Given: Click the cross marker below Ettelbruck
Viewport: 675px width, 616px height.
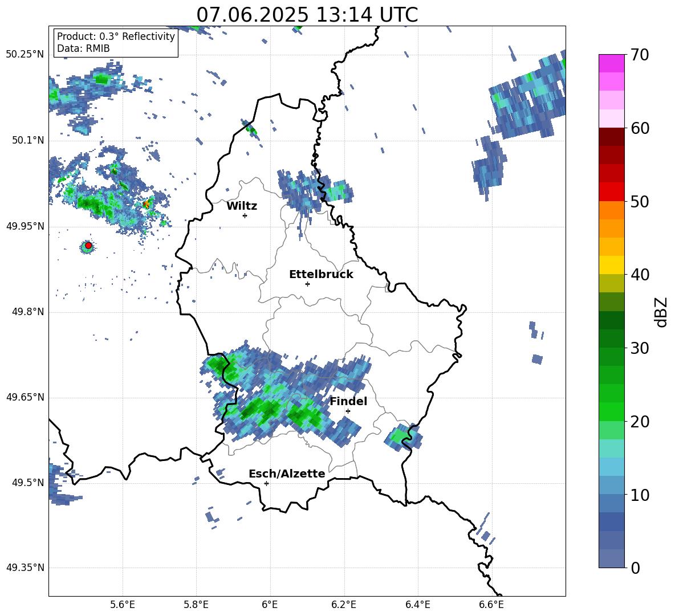Looking at the screenshot, I should 307,284.
